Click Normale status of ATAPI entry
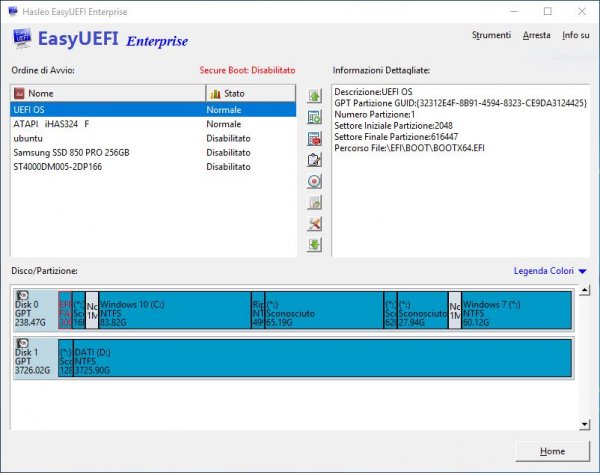Image resolution: width=600 pixels, height=473 pixels. pyautogui.click(x=224, y=124)
